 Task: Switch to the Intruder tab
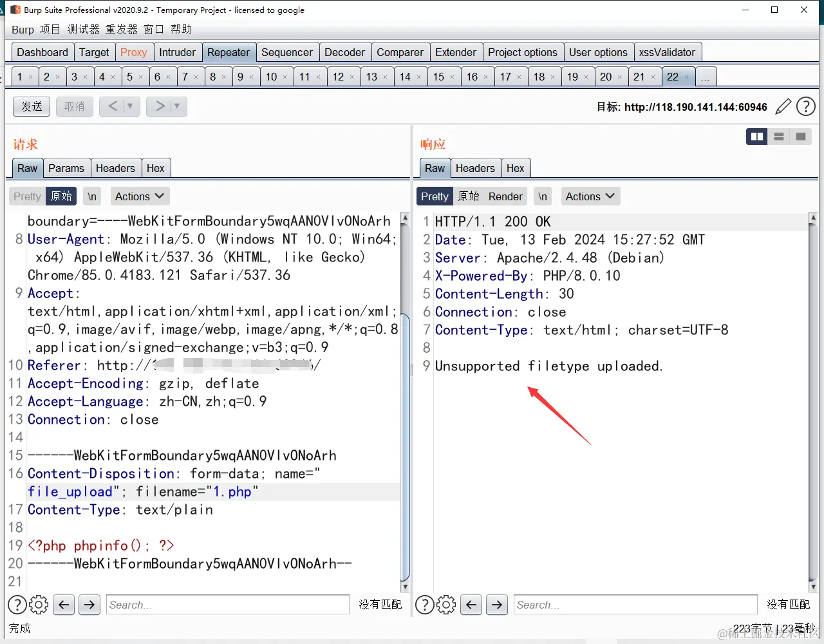(x=177, y=52)
